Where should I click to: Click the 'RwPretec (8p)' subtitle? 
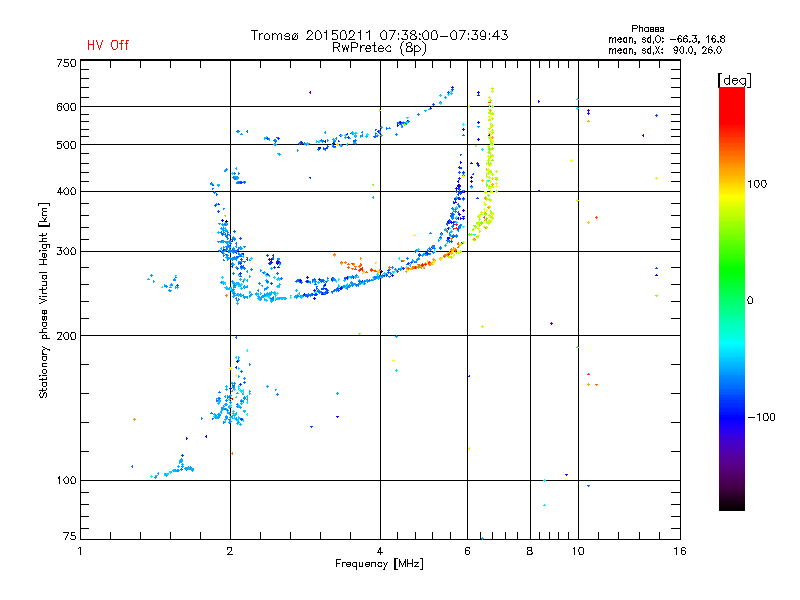(x=379, y=48)
